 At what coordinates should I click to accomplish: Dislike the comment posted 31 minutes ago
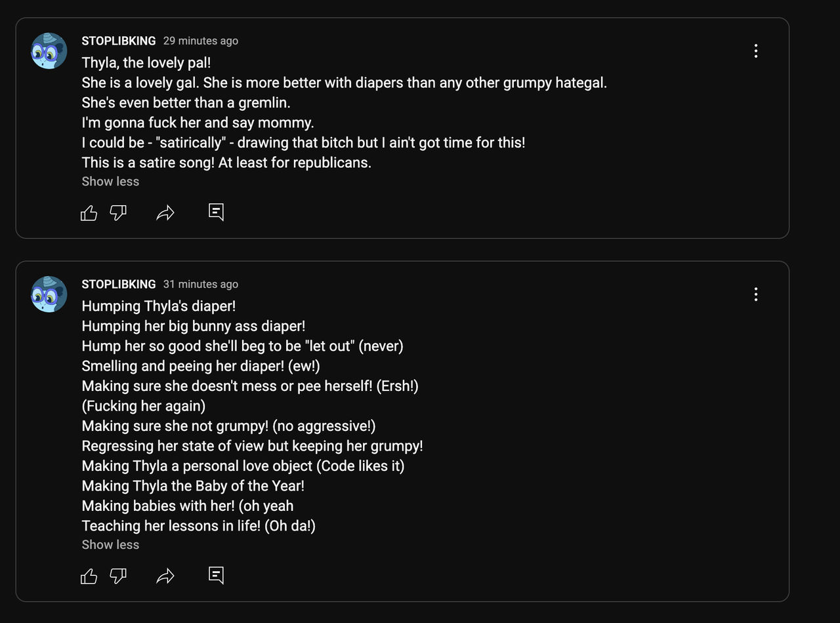(118, 576)
